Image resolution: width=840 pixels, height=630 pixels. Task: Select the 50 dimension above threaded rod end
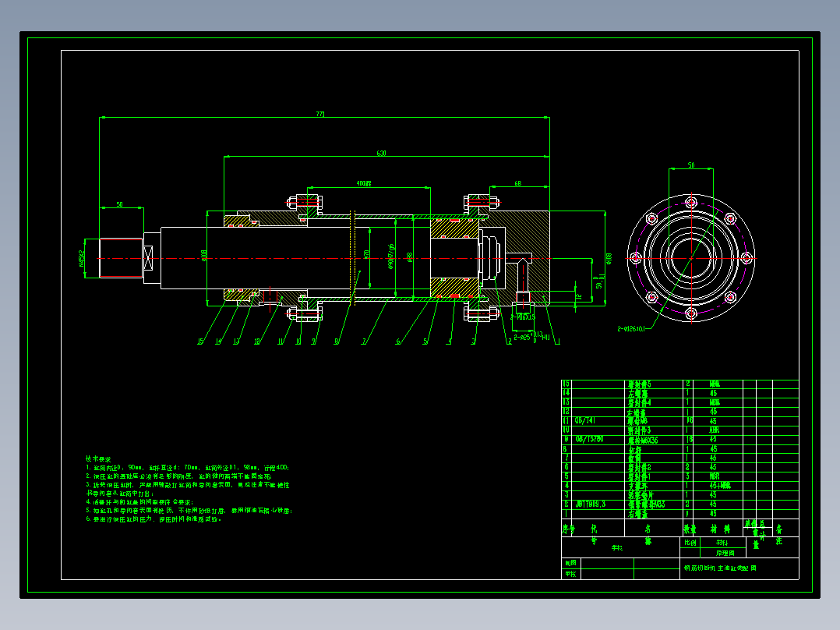pyautogui.click(x=119, y=204)
